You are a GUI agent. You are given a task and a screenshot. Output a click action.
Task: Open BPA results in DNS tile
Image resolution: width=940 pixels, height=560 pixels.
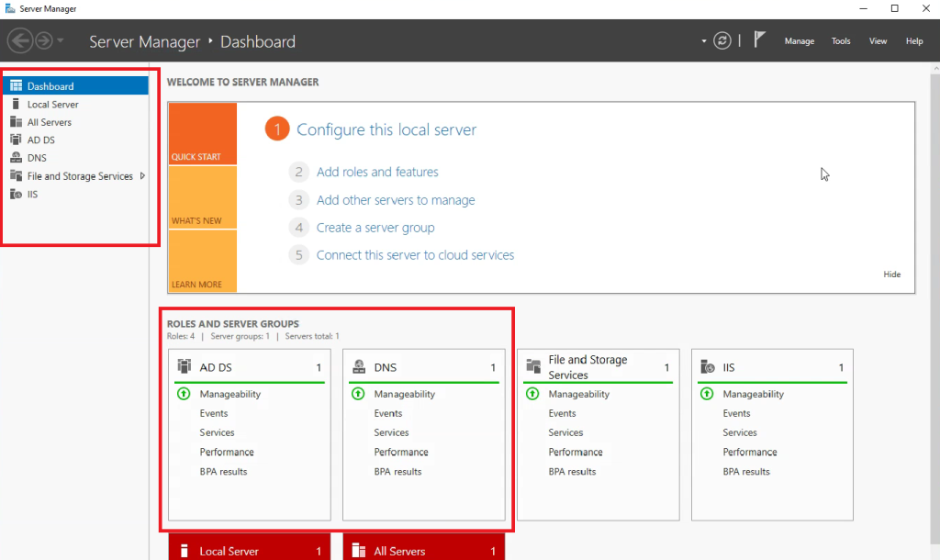(397, 471)
